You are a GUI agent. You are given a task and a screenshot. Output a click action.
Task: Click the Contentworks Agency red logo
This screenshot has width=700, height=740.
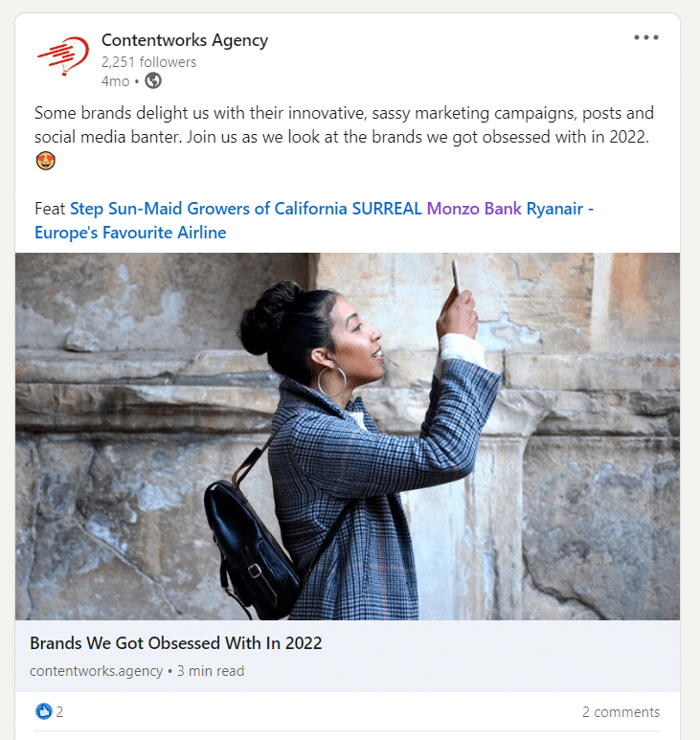pos(63,56)
